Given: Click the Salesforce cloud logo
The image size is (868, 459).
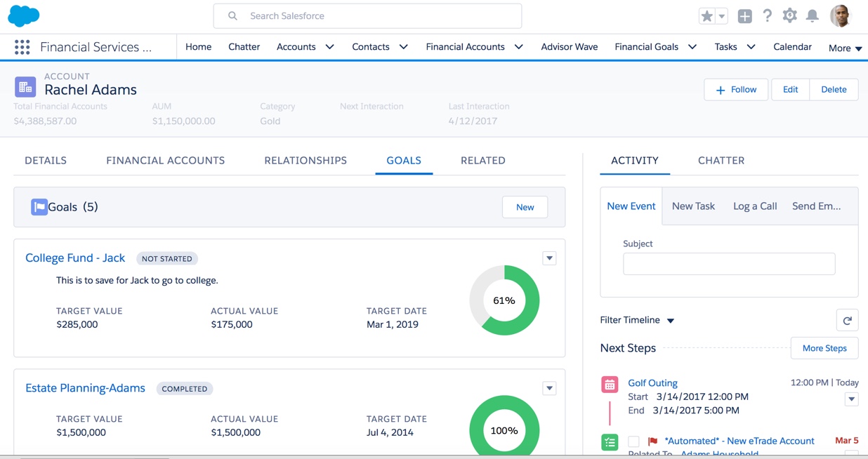Looking at the screenshot, I should [x=24, y=15].
